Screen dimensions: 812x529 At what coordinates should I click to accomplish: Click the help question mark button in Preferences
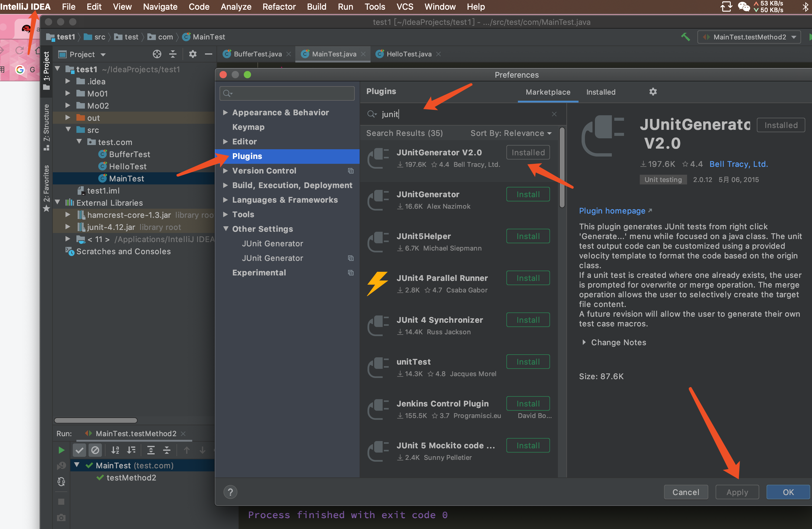tap(230, 492)
